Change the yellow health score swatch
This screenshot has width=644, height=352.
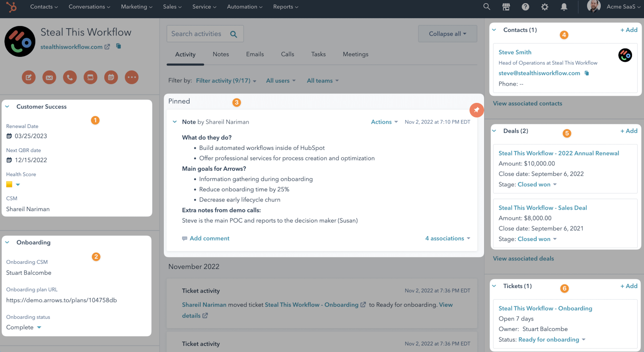click(x=9, y=184)
